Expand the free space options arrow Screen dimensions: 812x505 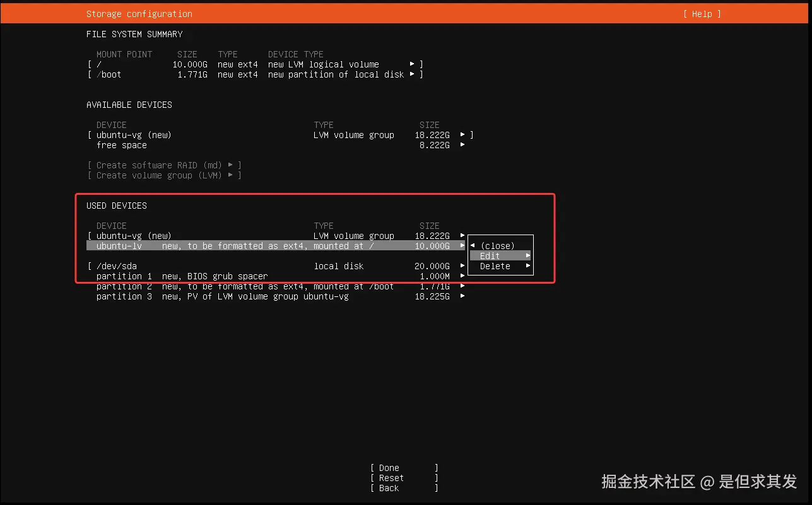coord(463,144)
